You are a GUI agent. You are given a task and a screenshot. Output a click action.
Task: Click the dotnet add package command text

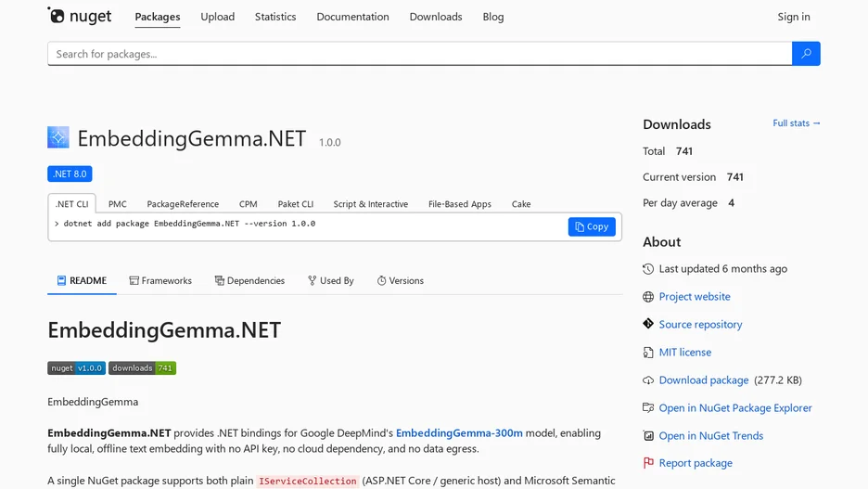pyautogui.click(x=189, y=224)
